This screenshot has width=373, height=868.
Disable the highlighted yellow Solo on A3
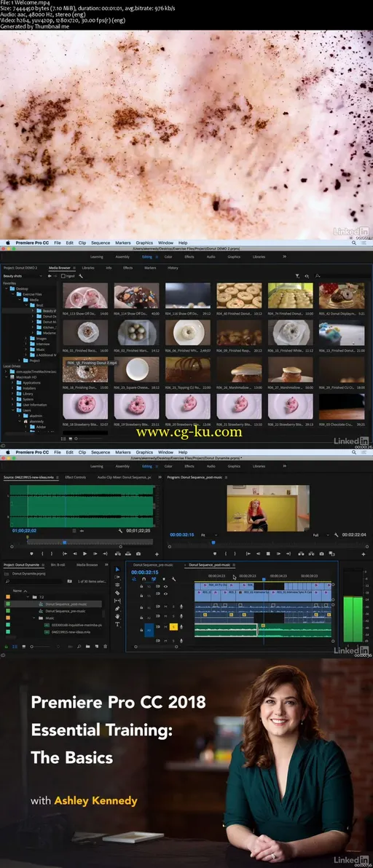click(173, 627)
